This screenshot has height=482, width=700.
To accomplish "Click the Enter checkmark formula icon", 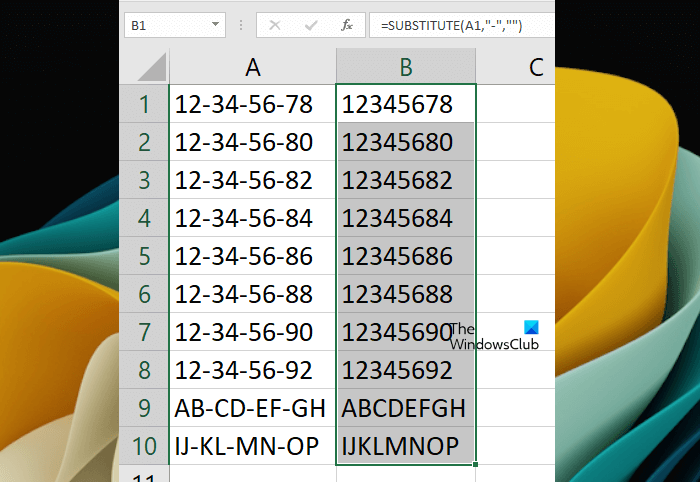I will point(311,25).
